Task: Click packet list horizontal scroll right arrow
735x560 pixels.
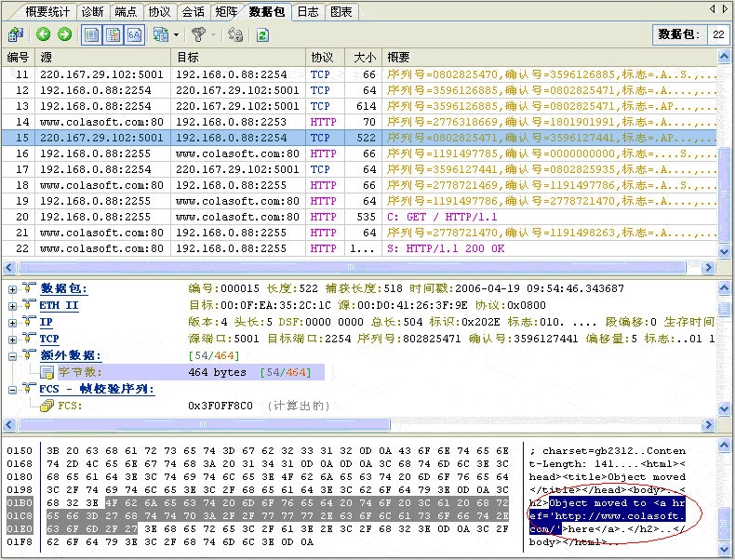Action: click(708, 268)
